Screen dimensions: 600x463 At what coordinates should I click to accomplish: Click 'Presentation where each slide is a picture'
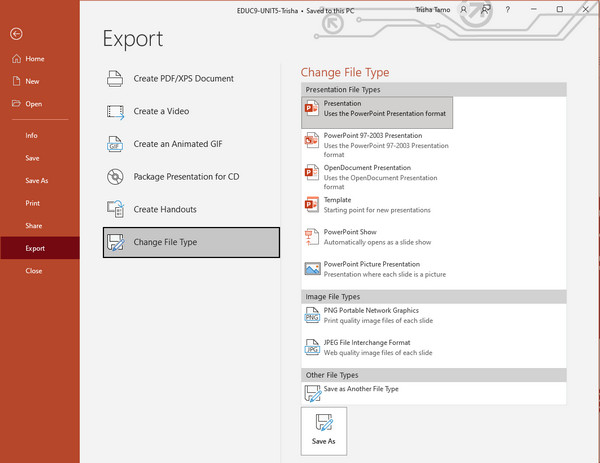click(x=385, y=274)
